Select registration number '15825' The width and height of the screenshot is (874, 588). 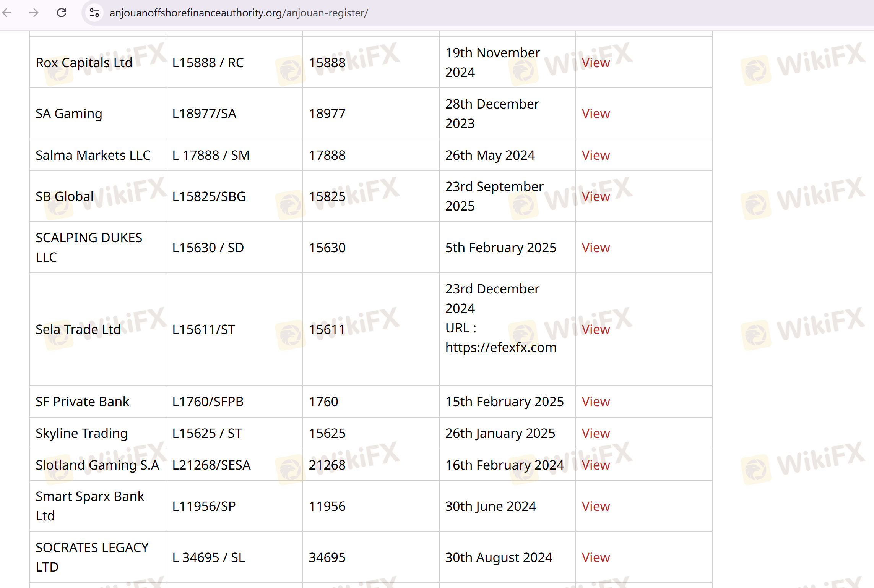click(x=327, y=196)
